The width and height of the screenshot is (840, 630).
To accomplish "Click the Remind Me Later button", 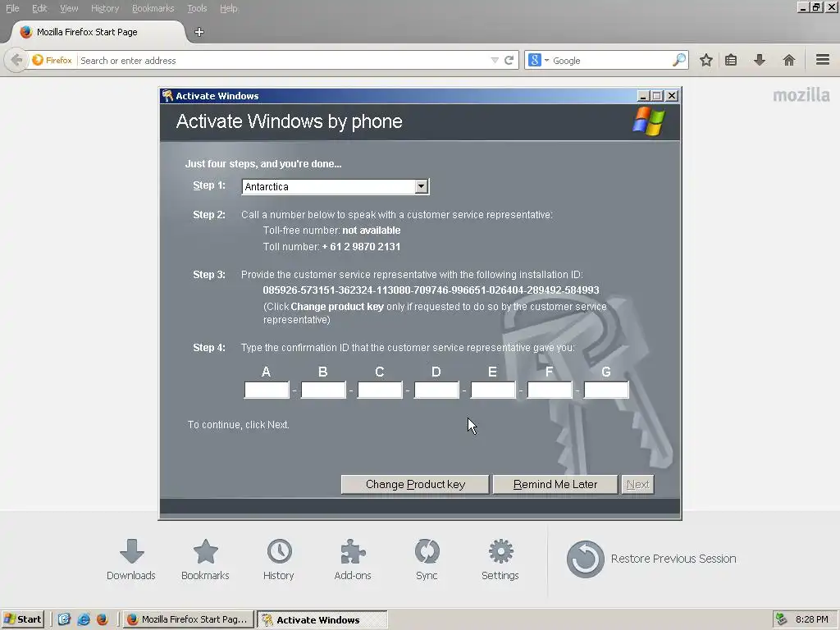I will (555, 484).
